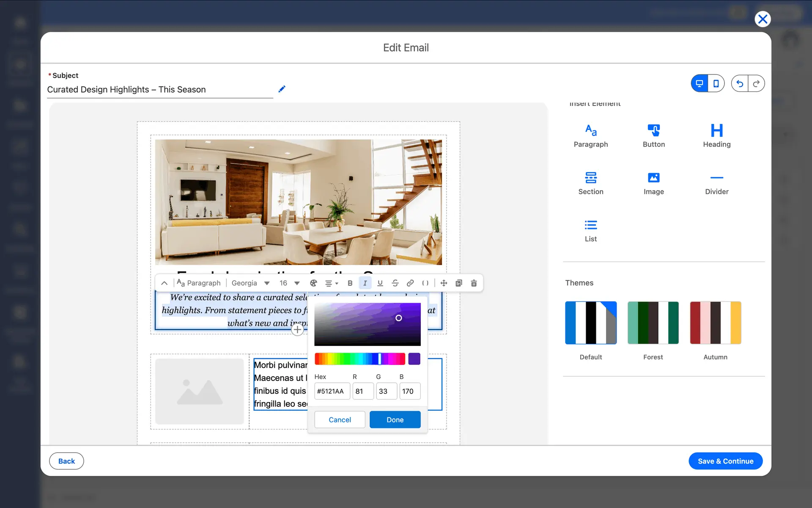812x508 pixels.
Task: Expand the text alignment dropdown
Action: 332,283
